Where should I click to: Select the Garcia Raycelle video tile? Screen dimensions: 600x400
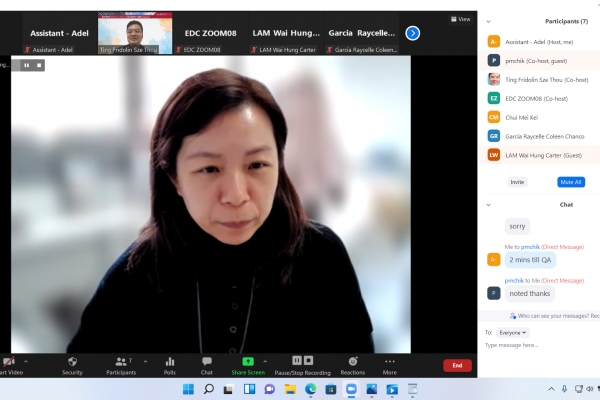click(x=362, y=33)
